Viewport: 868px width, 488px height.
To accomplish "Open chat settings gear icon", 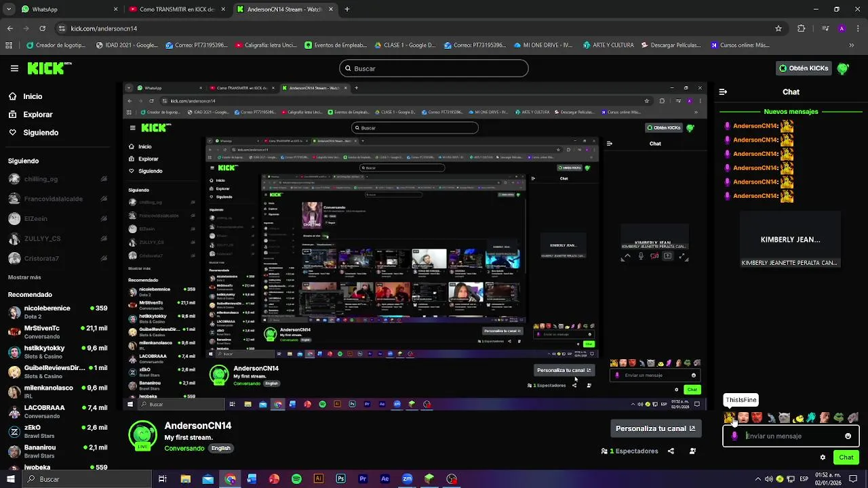I will [823, 457].
